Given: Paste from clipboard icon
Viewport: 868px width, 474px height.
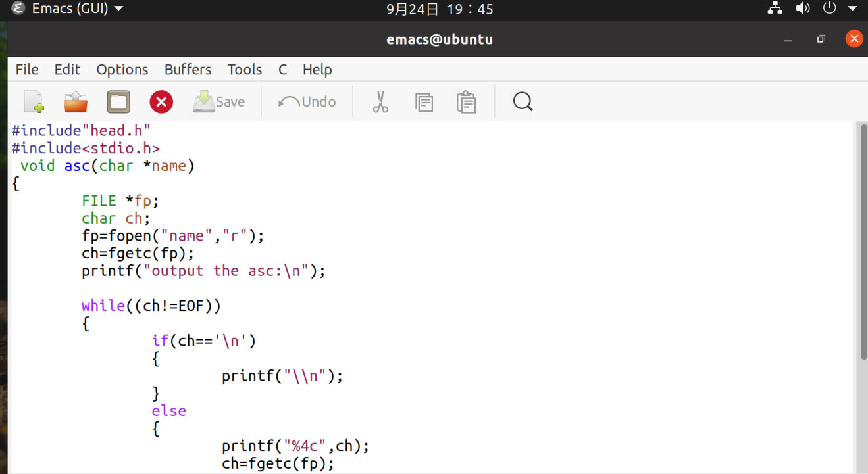Looking at the screenshot, I should [466, 102].
